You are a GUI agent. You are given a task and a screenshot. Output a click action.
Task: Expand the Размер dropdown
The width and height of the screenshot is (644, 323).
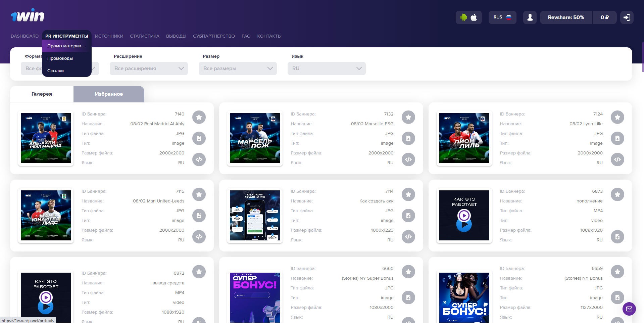(238, 68)
